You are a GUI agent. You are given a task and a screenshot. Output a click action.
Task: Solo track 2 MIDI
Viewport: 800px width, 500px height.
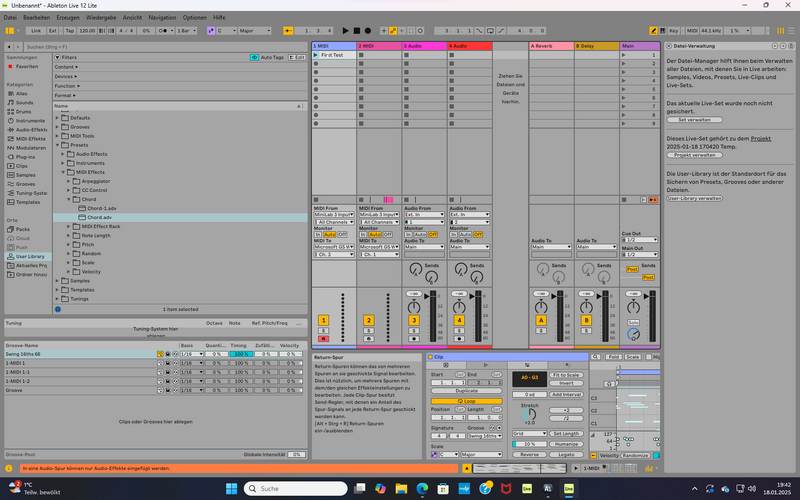click(368, 331)
